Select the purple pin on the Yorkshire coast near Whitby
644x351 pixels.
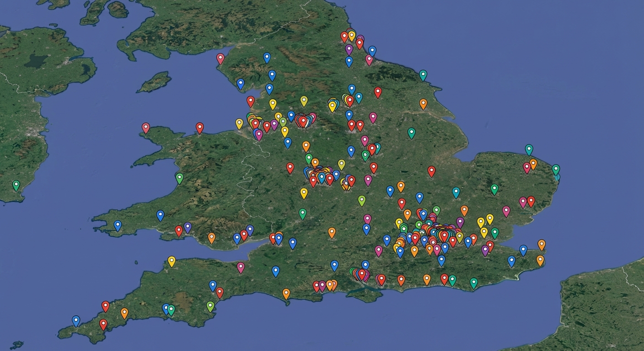(349, 49)
